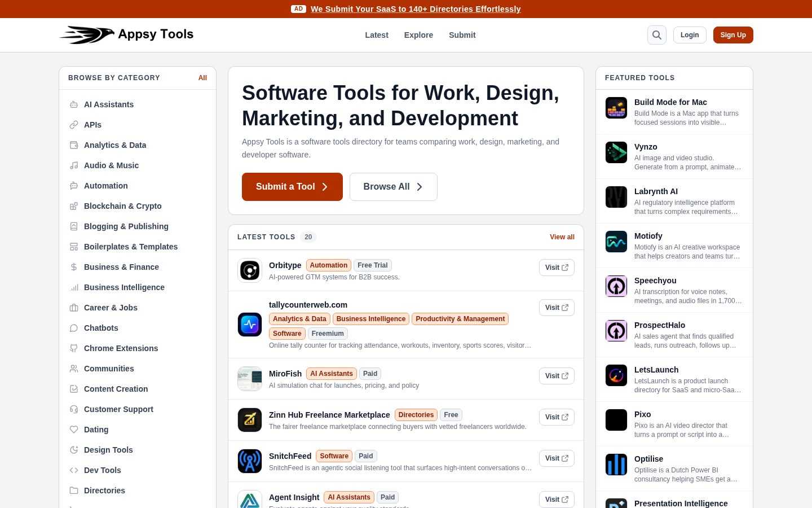Select Communities category
This screenshot has height=508, width=812.
coord(138,369)
